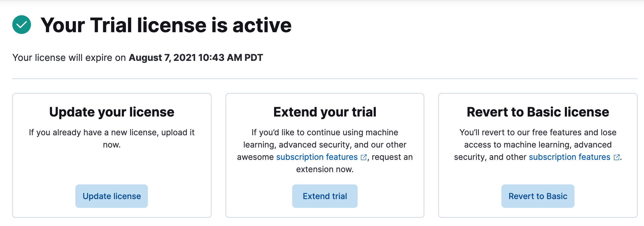This screenshot has height=226, width=644.
Task: Click the word "now." in Update license card
Action: (x=112, y=145)
